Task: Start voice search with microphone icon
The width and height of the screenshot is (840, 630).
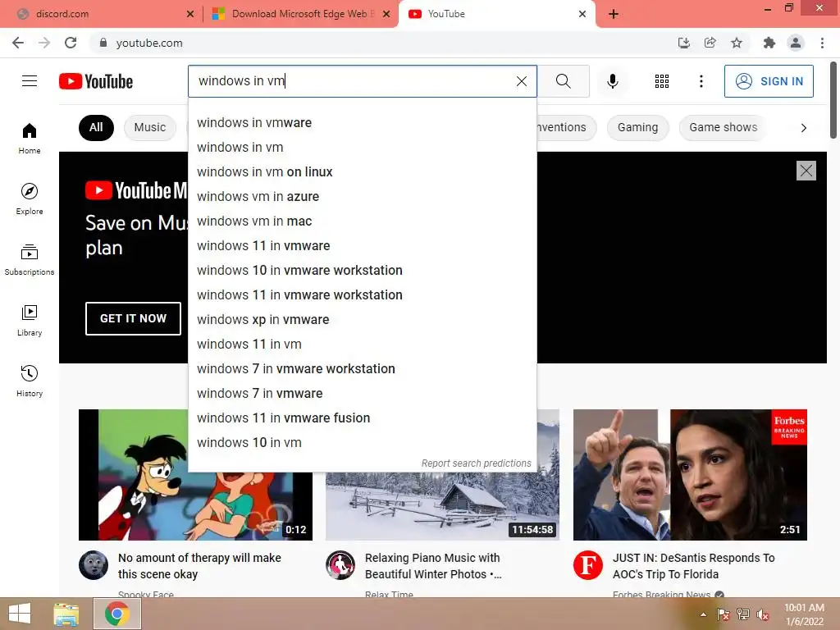Action: [x=612, y=81]
